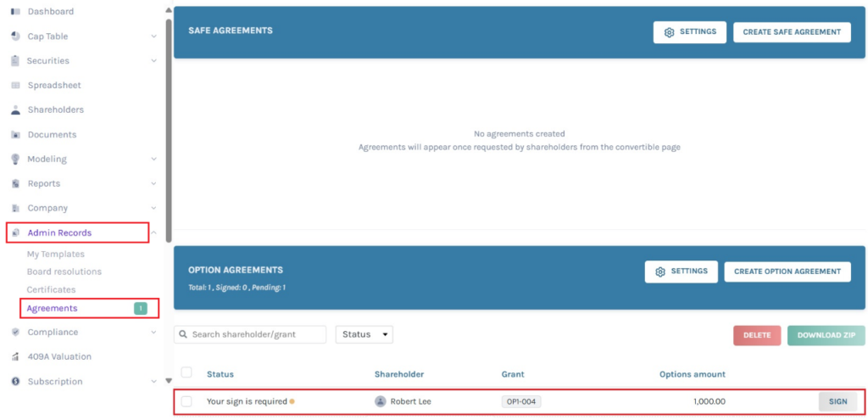Click the 1,000.00 options amount cell
The image size is (868, 420).
[709, 401]
